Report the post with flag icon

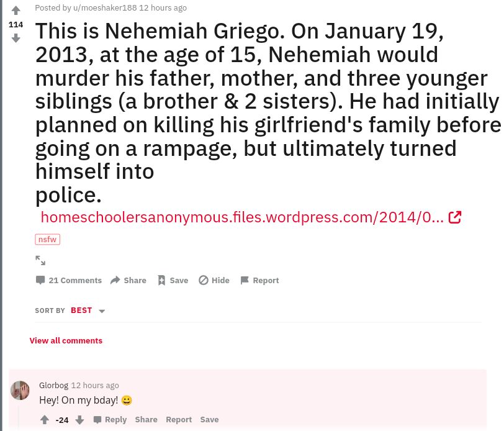point(259,280)
